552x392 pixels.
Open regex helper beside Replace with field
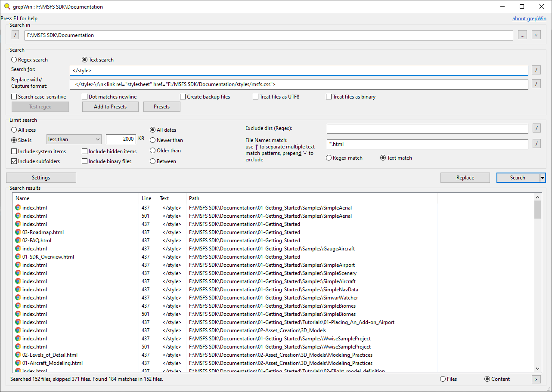pyautogui.click(x=536, y=84)
